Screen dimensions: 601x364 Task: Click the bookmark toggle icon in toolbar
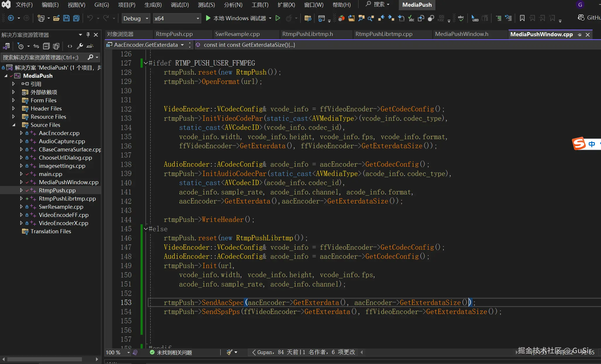[522, 18]
